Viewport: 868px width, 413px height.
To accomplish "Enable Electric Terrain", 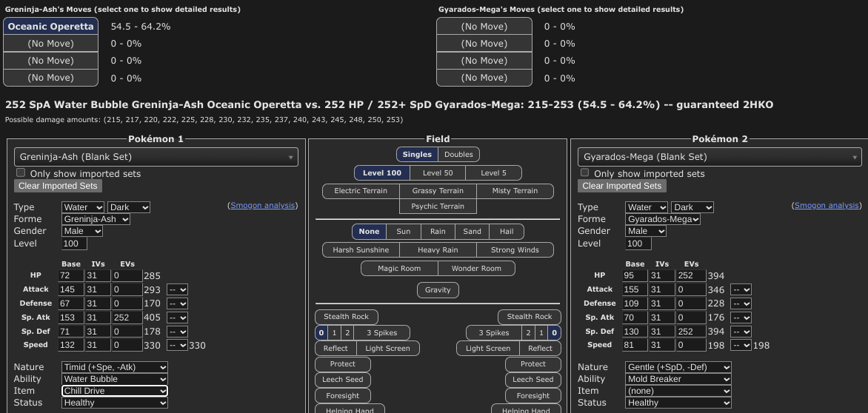I will coord(361,191).
